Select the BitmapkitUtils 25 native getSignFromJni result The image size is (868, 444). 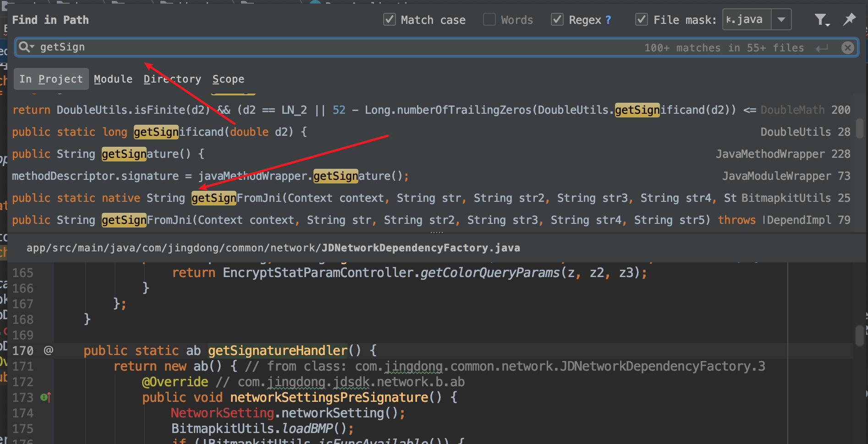click(431, 198)
